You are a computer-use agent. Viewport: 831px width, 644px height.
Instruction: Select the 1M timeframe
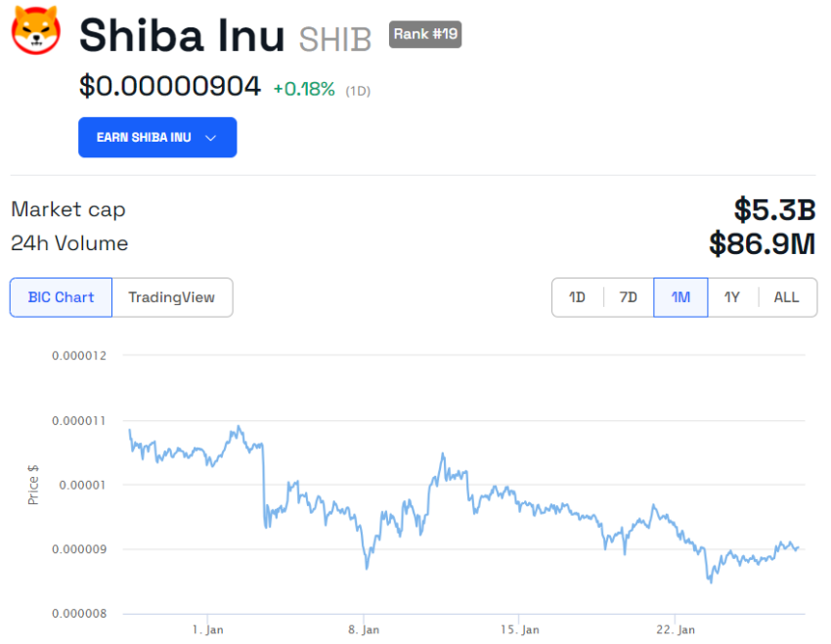[x=679, y=297]
